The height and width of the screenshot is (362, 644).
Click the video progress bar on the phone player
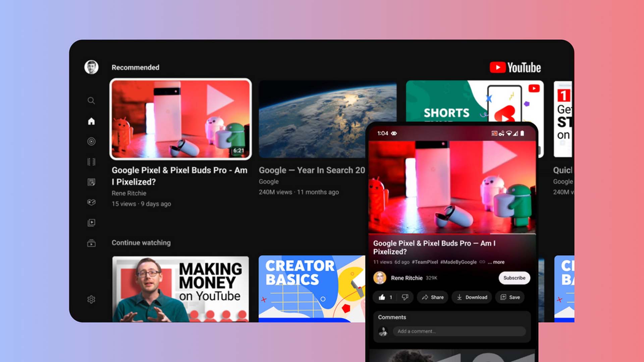[452, 234]
